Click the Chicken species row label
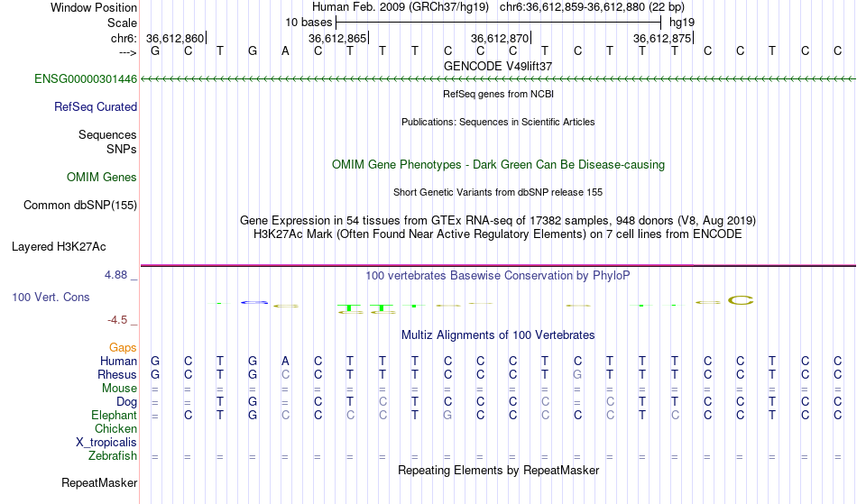Screen dimensions: 857x504 [115, 429]
